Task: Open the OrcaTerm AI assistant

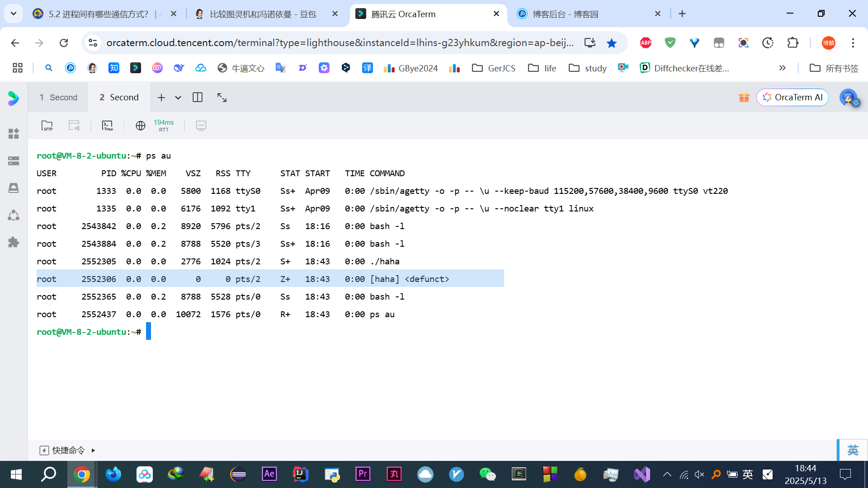Action: tap(793, 98)
